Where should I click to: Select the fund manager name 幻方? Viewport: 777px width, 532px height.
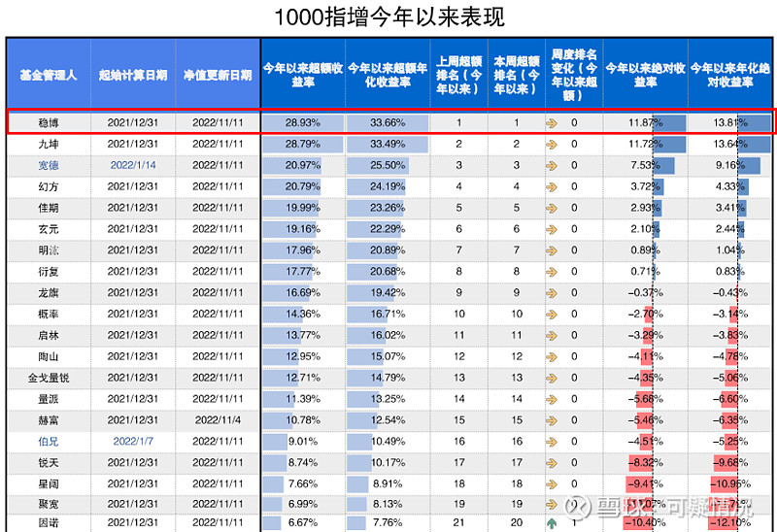point(49,186)
